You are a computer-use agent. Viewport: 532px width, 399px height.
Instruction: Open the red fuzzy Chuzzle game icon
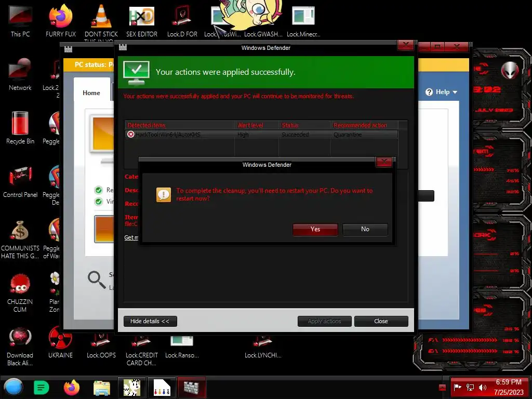point(20,292)
